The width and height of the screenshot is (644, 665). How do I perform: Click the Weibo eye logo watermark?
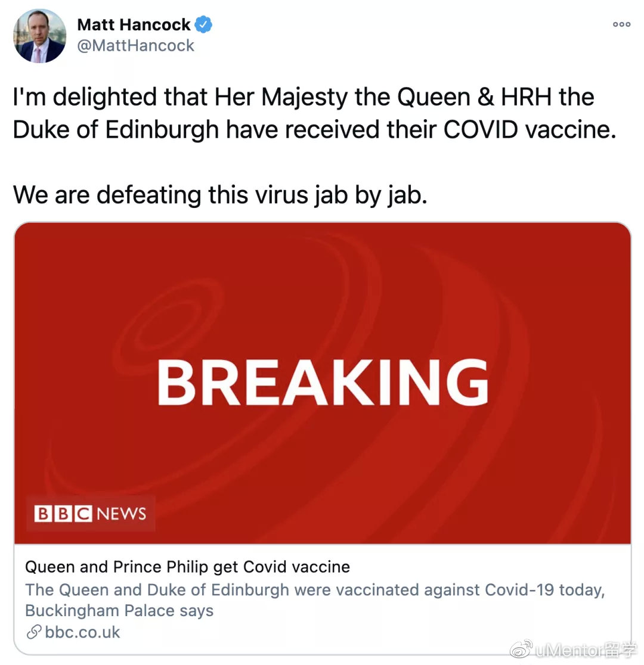tap(519, 650)
